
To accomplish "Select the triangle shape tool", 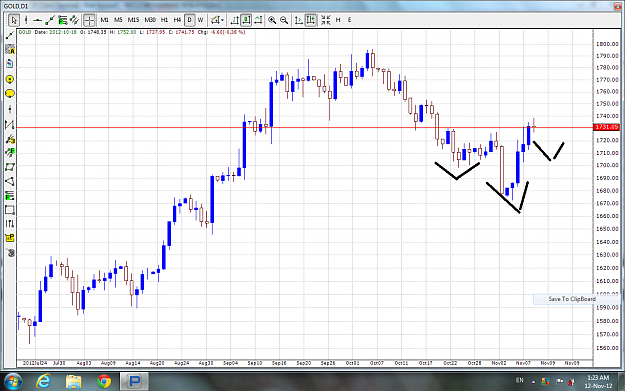I will click(10, 181).
